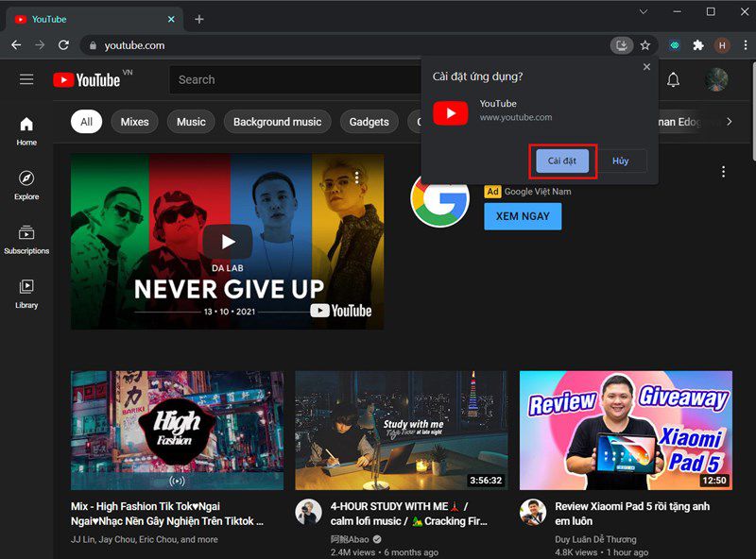Open the Duy Luân channel avatar
The height and width of the screenshot is (559, 756).
(533, 512)
